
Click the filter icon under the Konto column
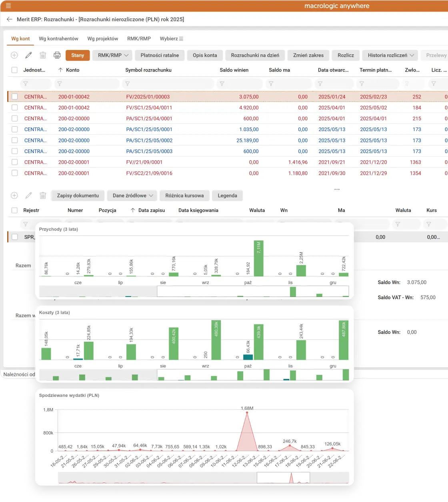[60, 84]
